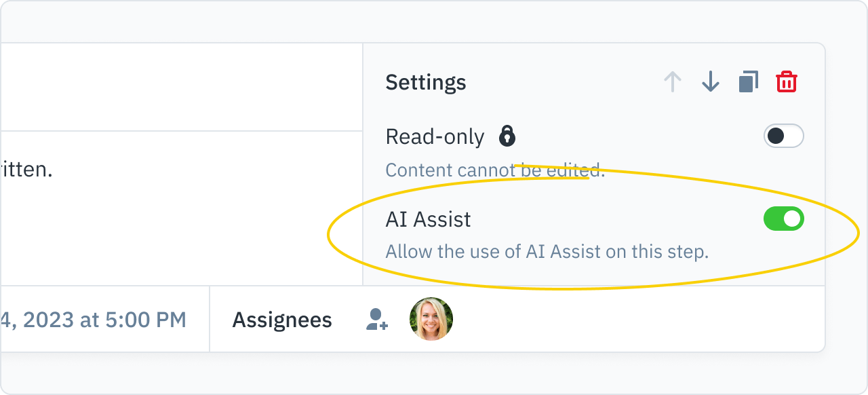Open the blonde assignee's avatar
868x395 pixels.
click(x=431, y=319)
